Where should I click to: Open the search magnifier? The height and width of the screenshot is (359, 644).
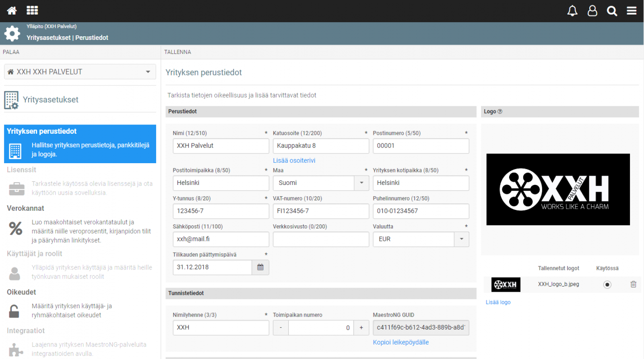click(612, 11)
